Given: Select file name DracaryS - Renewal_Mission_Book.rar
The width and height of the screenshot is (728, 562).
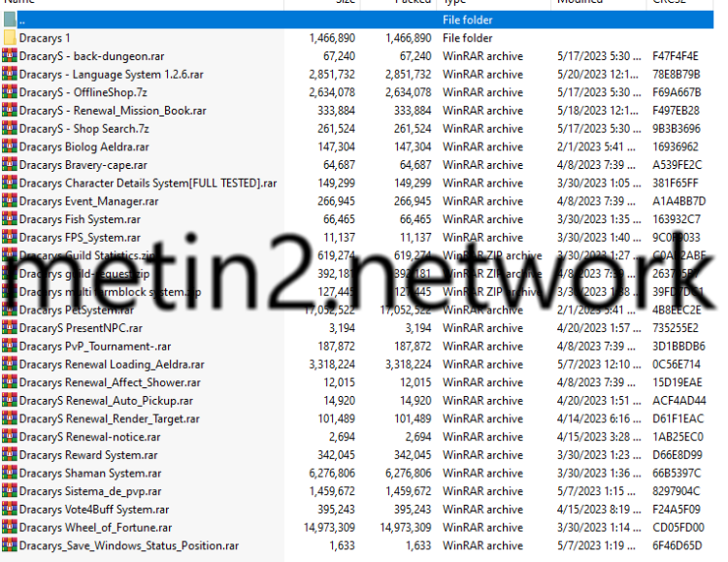Looking at the screenshot, I should (x=113, y=111).
